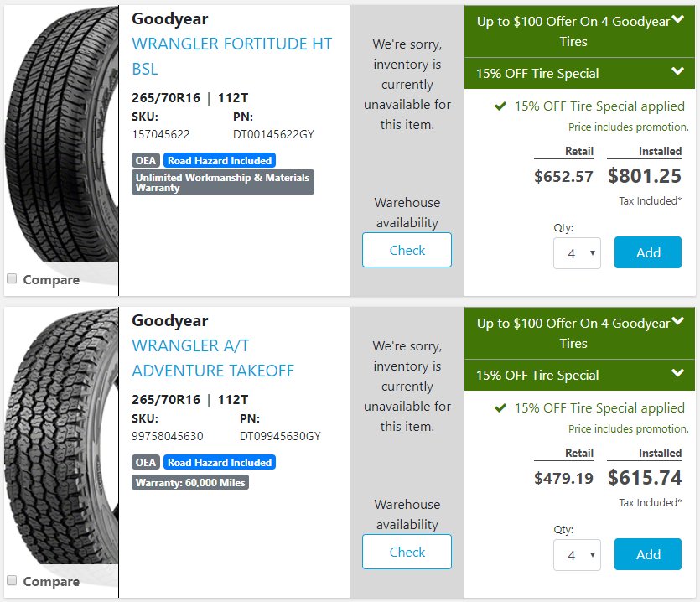Image resolution: width=700 pixels, height=602 pixels.
Task: Click the Wrangler A/T Adventure tire image
Action: (61, 436)
